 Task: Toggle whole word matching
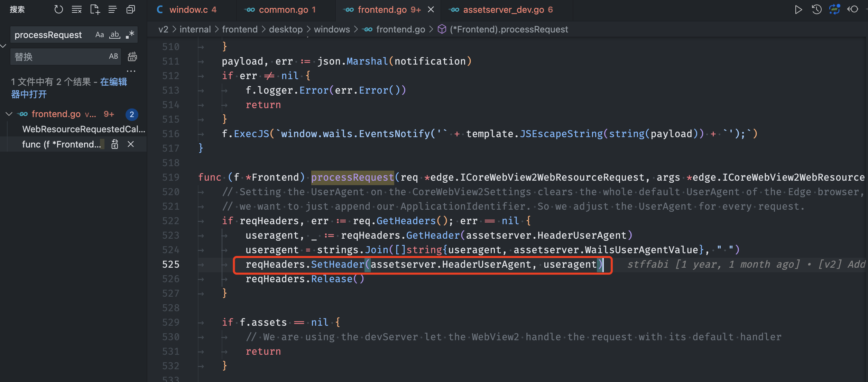click(115, 35)
